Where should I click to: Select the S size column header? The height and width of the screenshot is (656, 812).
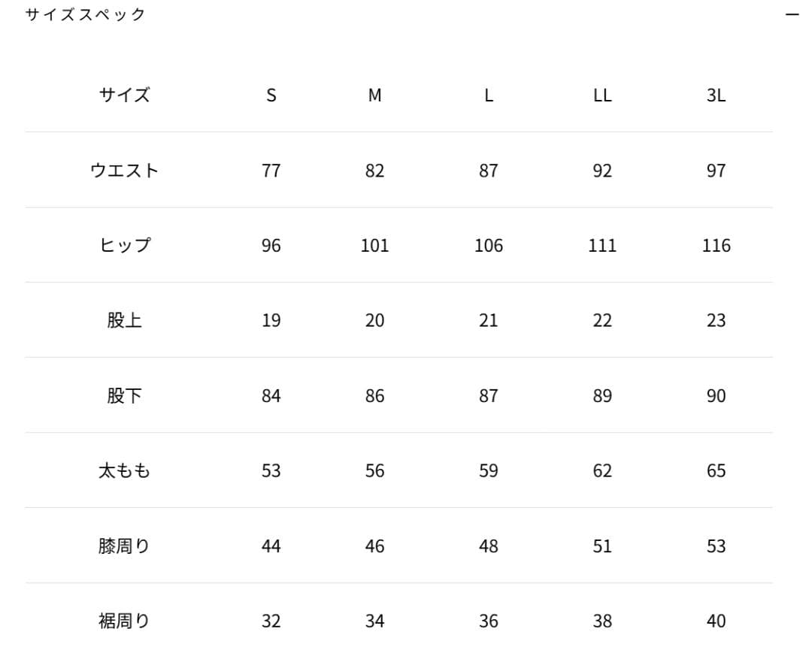[271, 95]
